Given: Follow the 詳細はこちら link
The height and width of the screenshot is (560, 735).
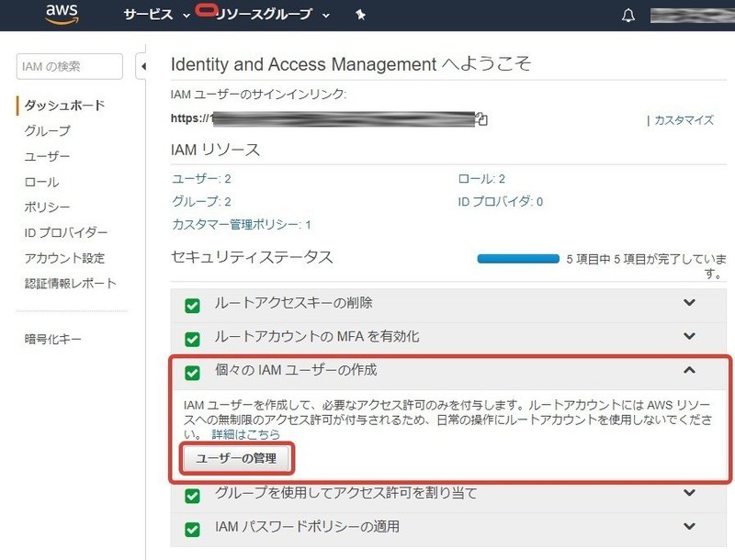Looking at the screenshot, I should pyautogui.click(x=246, y=434).
